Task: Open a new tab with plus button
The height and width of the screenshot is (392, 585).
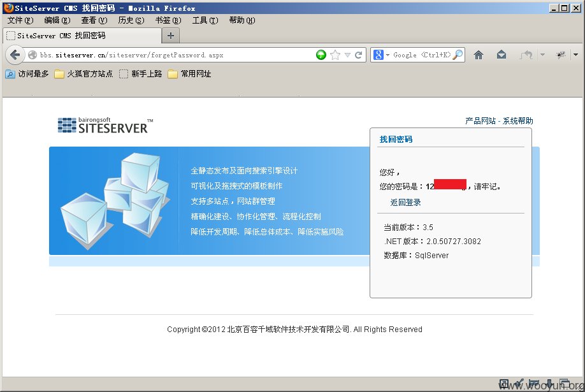Action: pos(171,36)
